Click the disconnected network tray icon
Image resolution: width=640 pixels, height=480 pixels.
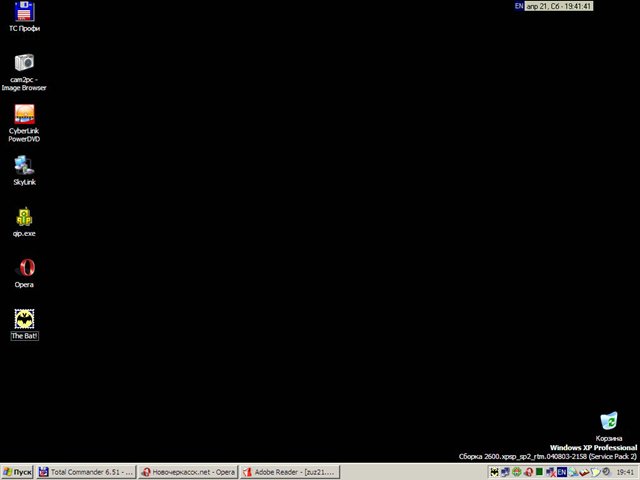pos(550,473)
